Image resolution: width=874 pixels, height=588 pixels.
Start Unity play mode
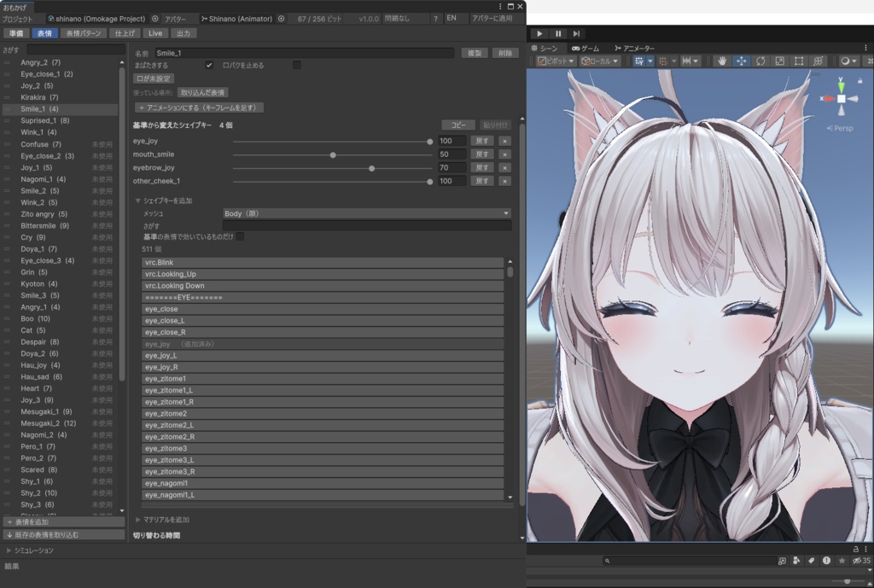539,33
